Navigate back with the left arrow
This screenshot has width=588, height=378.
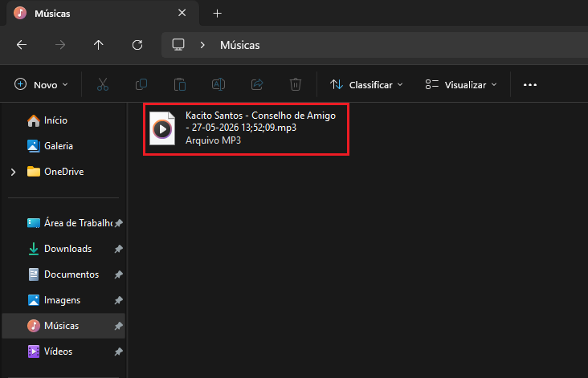(x=22, y=45)
